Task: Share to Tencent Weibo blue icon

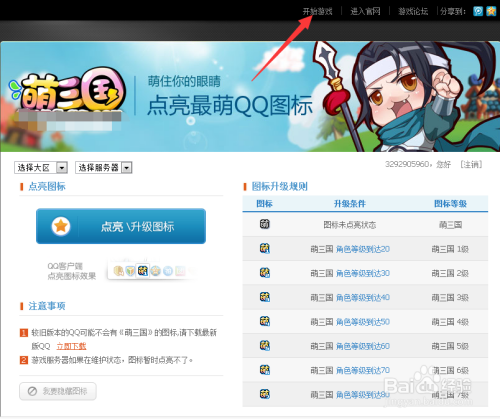Action: (478, 11)
